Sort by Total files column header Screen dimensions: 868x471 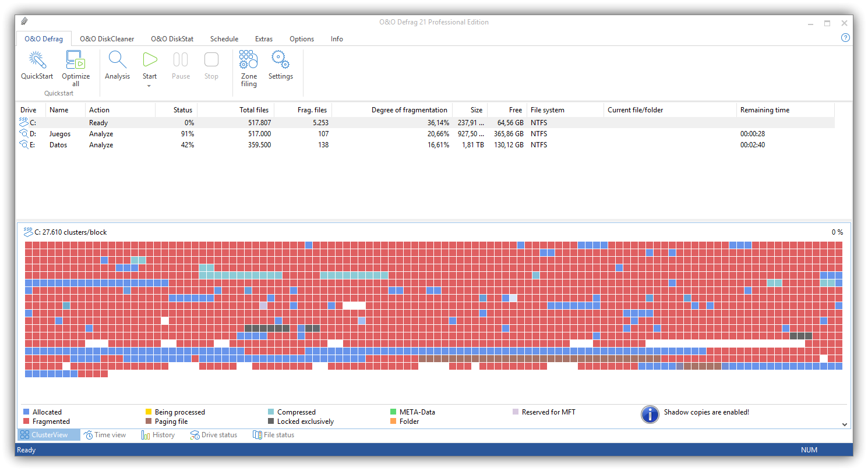(235, 110)
